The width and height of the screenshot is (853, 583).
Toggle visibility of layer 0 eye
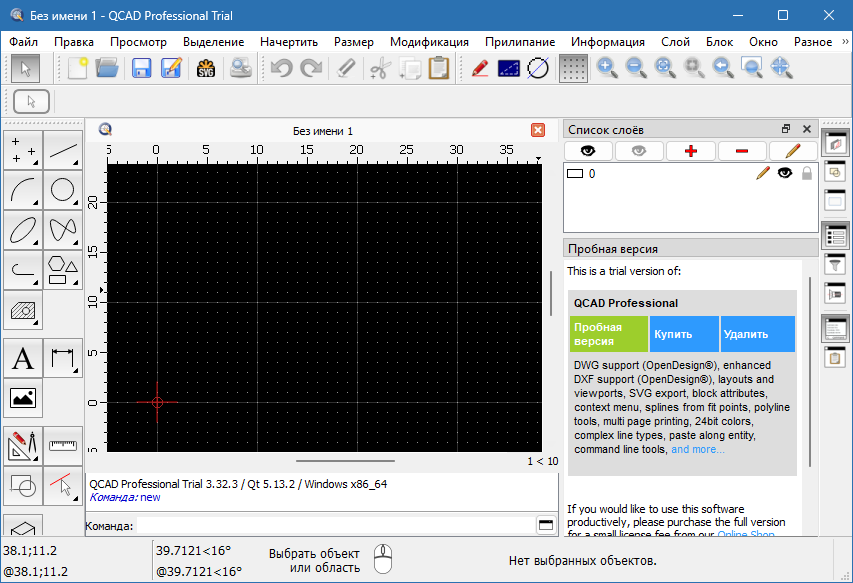(x=784, y=173)
